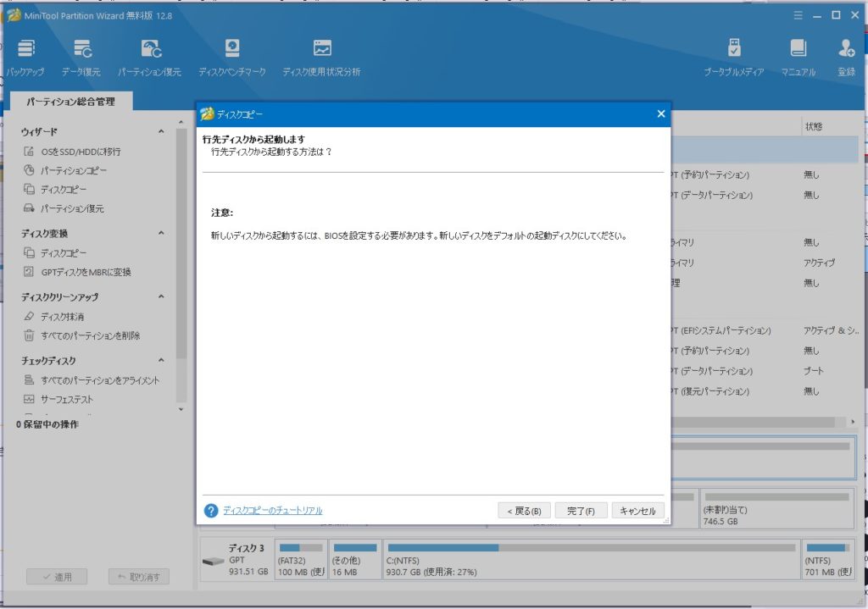
Task: Collapse the ディスククリーンアップ section
Action: click(161, 297)
